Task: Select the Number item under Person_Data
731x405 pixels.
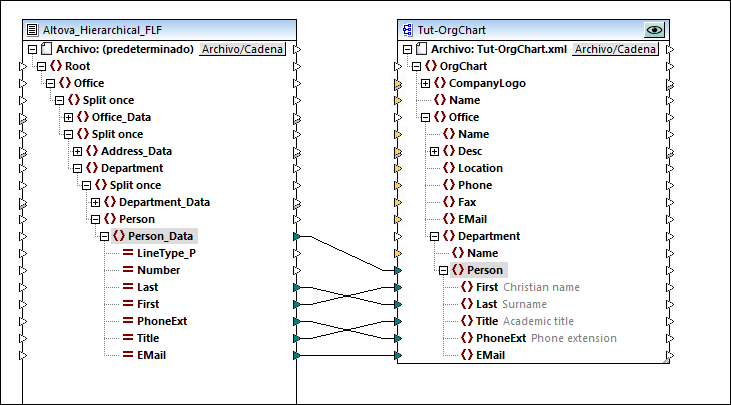Action: pos(158,270)
